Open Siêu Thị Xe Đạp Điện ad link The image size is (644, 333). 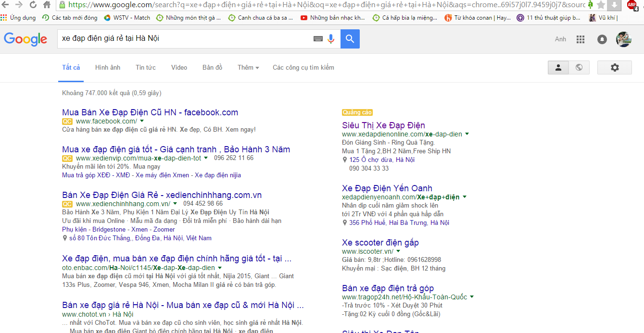pos(383,125)
